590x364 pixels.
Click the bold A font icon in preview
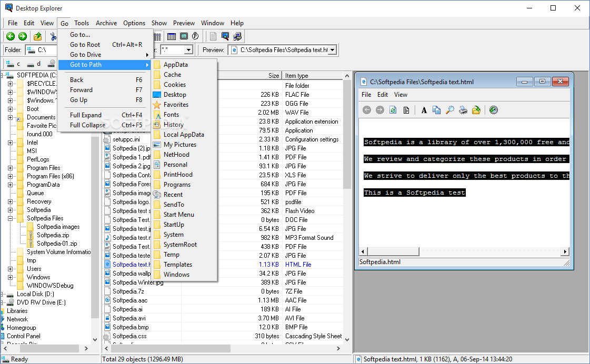pyautogui.click(x=424, y=110)
